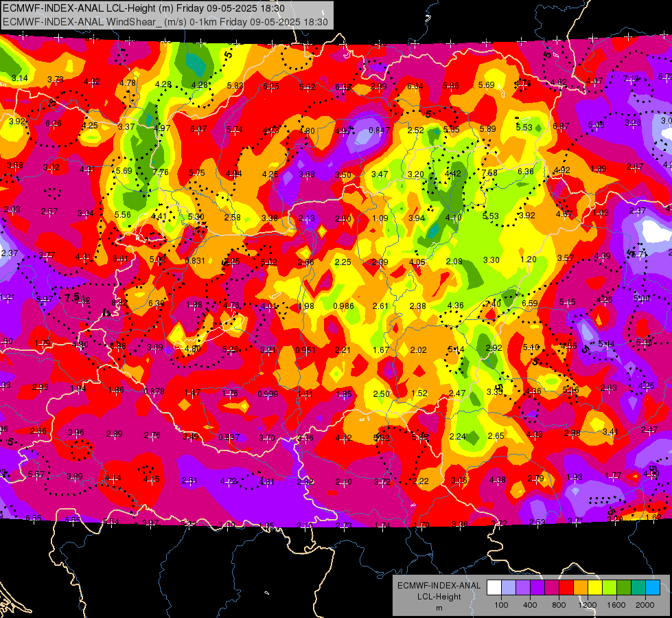Click the light lavender legend swatch
The width and height of the screenshot is (672, 618).
(509, 588)
